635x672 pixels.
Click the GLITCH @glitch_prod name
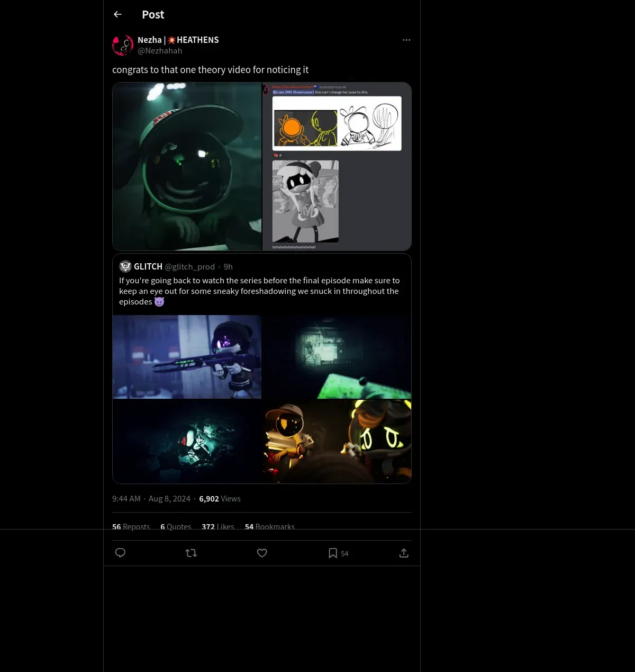click(174, 266)
